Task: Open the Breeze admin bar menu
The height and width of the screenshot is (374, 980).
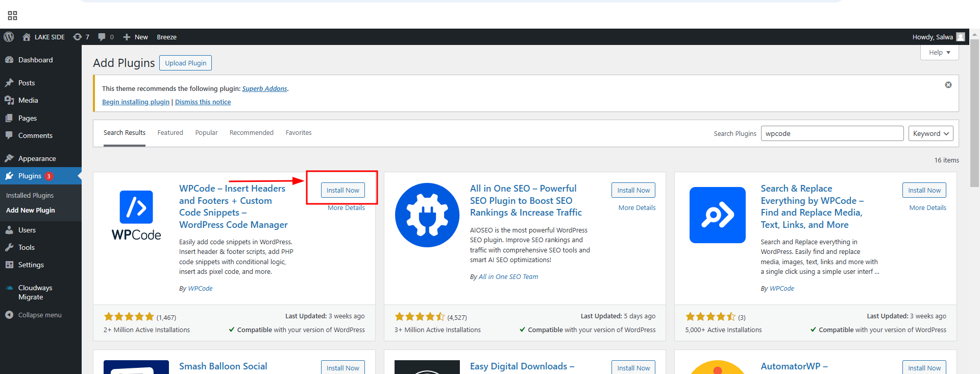Action: [166, 37]
